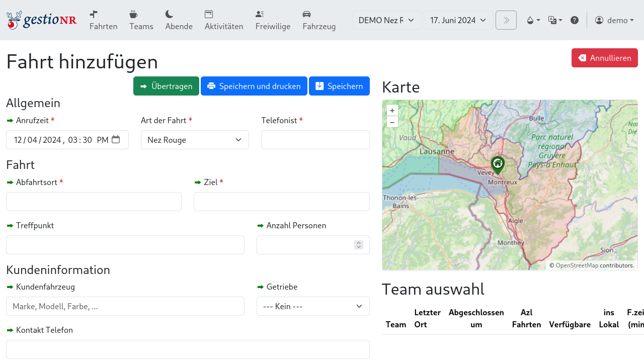Open the DEMO Nez Rouge section selector

pos(386,20)
